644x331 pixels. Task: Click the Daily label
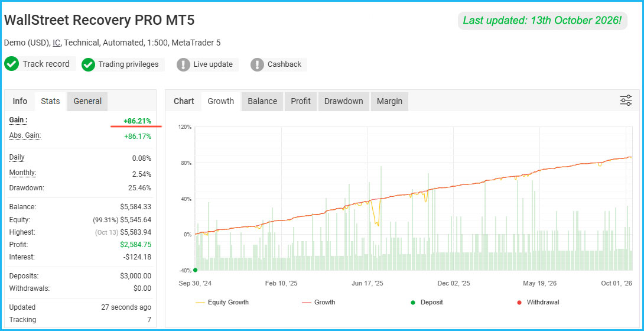tap(17, 157)
